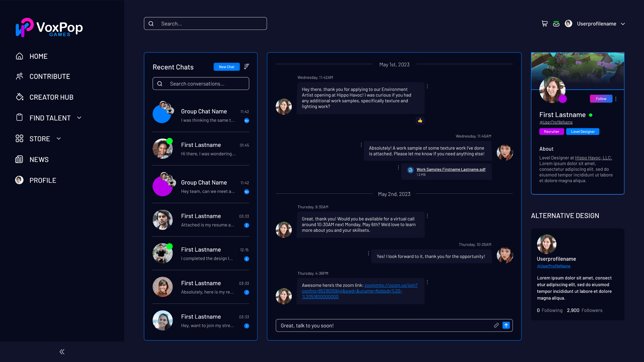The image size is (644, 362).
Task: Open the inbox tray icon in header
Action: point(556,24)
